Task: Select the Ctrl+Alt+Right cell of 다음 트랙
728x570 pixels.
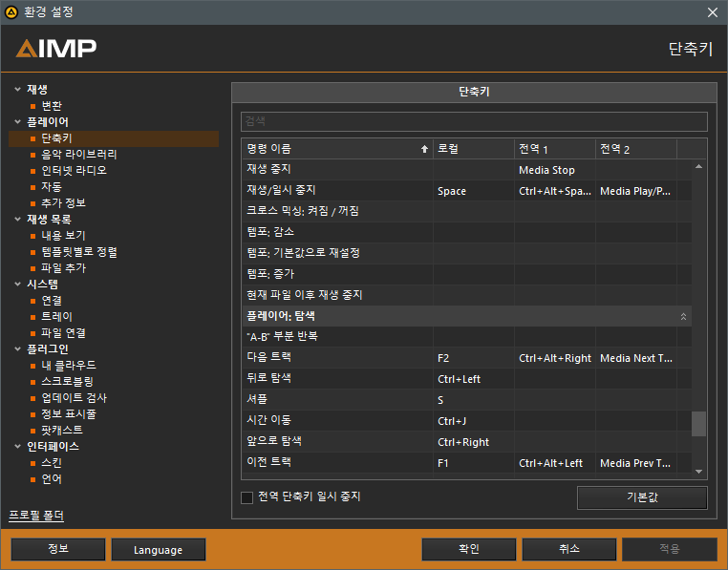Action: coord(555,358)
